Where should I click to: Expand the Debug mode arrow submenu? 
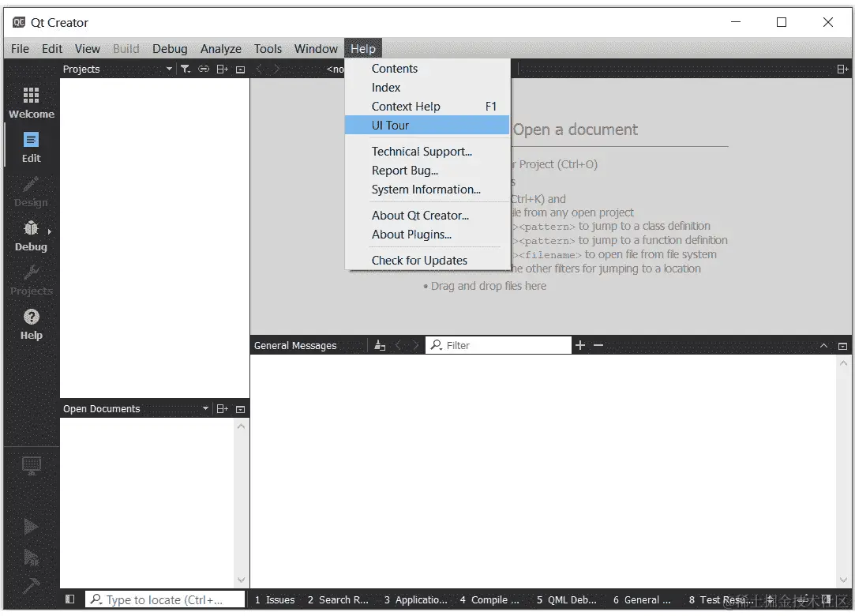coord(50,231)
